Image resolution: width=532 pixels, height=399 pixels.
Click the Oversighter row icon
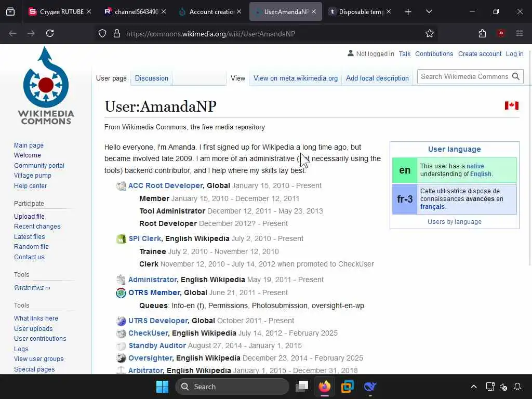point(121,358)
